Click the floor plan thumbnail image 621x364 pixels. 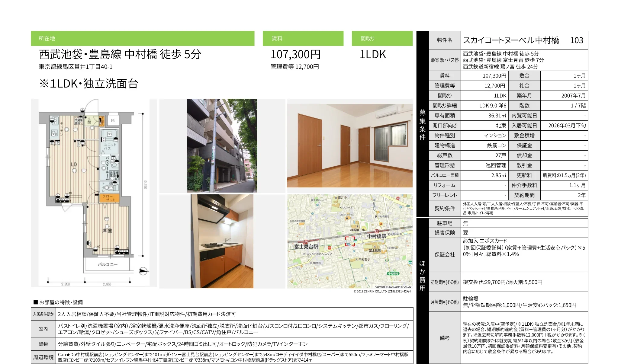(94, 193)
